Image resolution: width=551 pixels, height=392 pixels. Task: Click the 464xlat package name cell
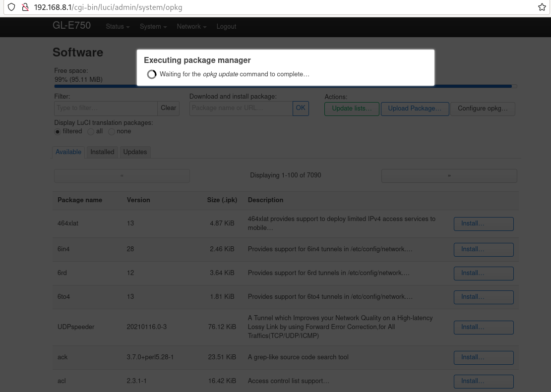pos(68,224)
